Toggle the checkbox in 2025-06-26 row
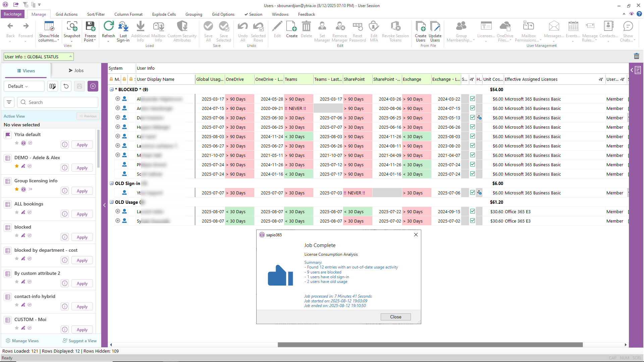644x362 pixels. click(x=472, y=127)
